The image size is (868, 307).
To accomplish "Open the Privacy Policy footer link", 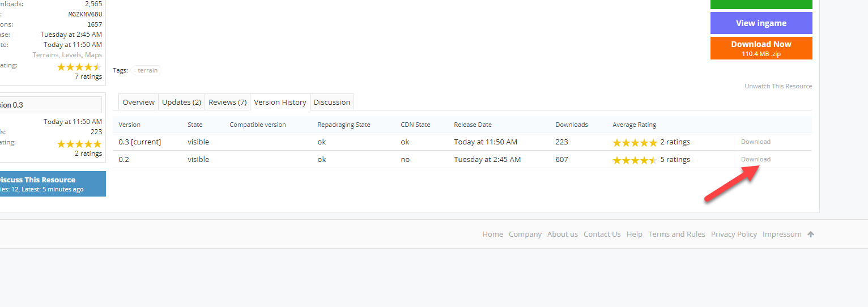I will pyautogui.click(x=734, y=234).
